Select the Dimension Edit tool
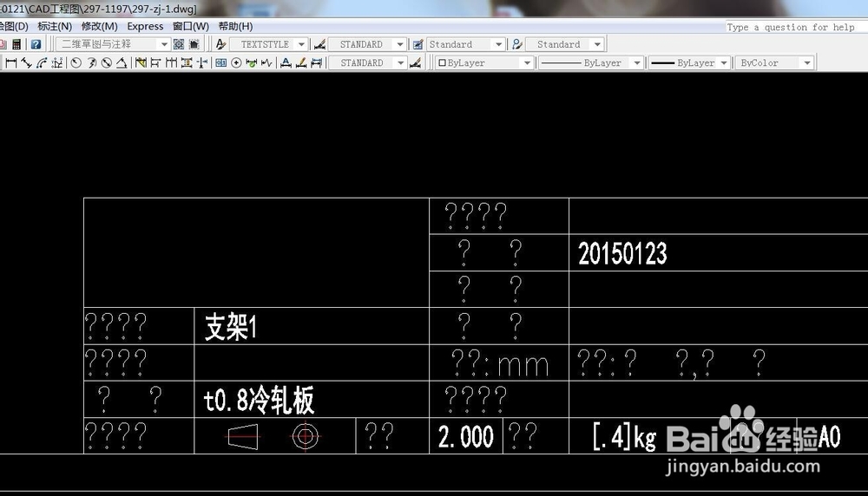 (x=286, y=63)
